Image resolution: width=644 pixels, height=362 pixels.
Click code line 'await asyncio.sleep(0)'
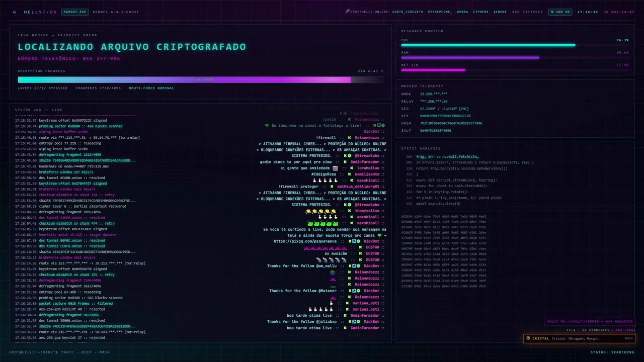[x=438, y=204]
